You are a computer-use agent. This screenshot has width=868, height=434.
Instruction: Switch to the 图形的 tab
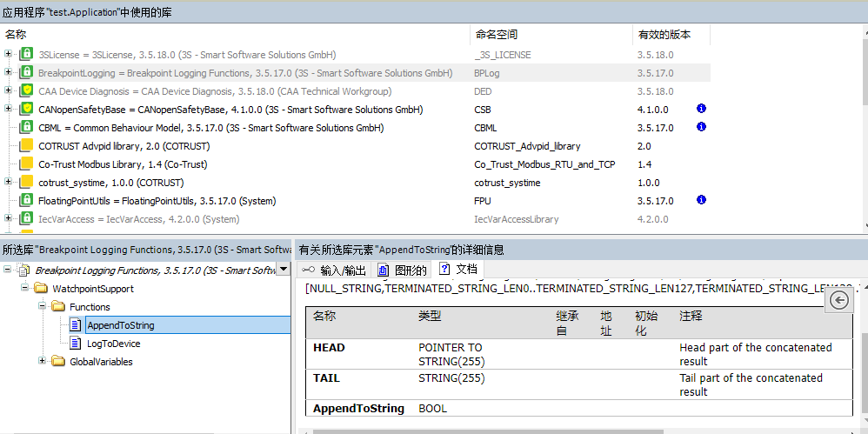click(x=403, y=270)
